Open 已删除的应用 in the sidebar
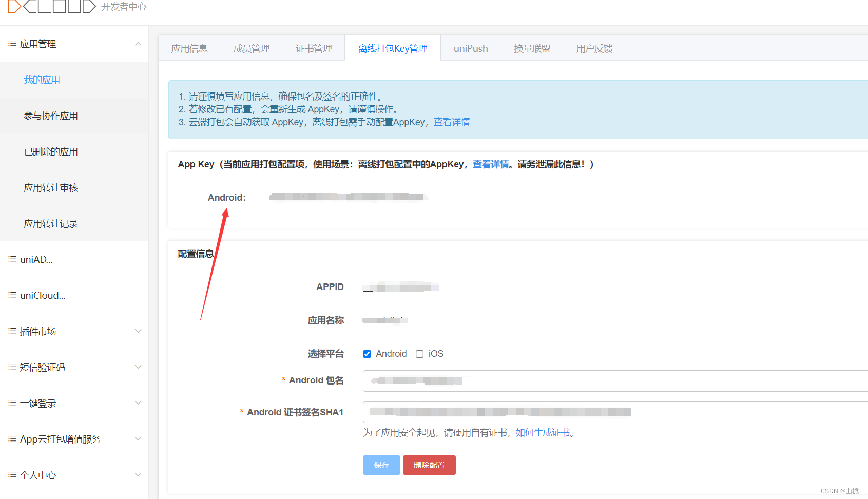 click(74, 151)
